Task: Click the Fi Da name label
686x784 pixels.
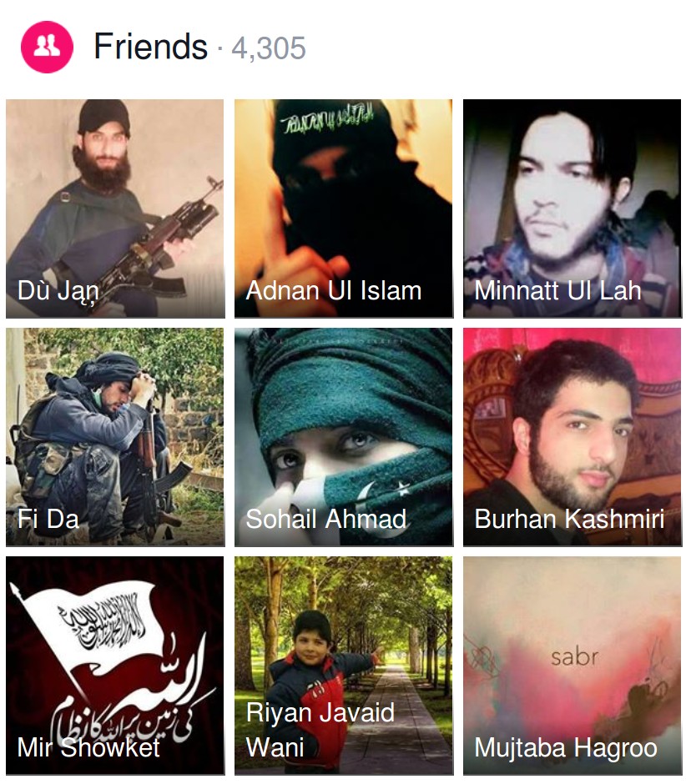Action: pyautogui.click(x=48, y=519)
